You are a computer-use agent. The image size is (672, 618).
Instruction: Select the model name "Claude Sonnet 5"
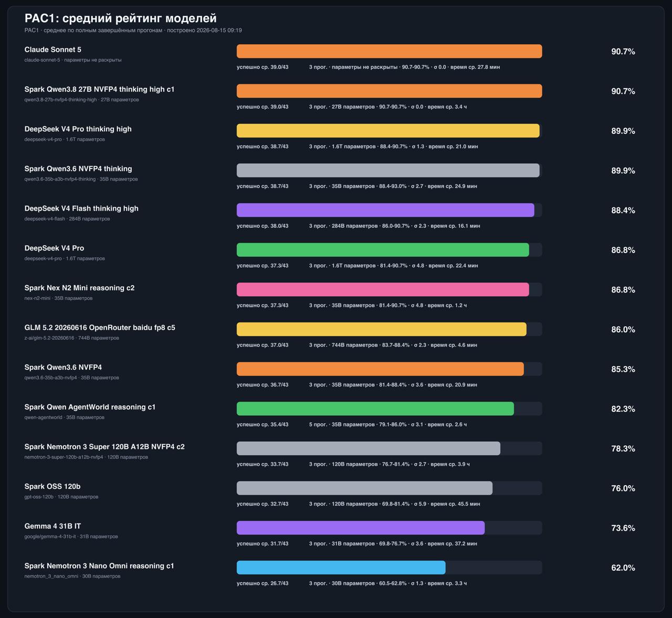point(52,49)
